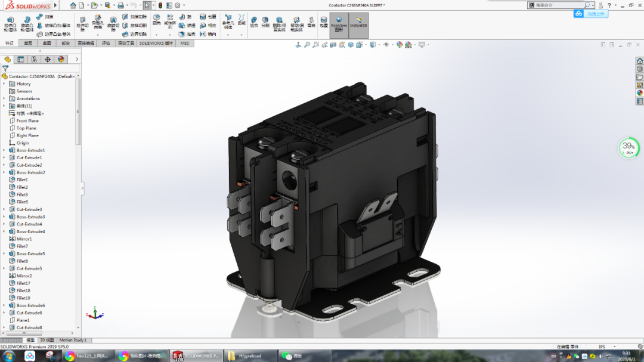Switch to the Sheet Metal ribbon tab

[x=66, y=43]
